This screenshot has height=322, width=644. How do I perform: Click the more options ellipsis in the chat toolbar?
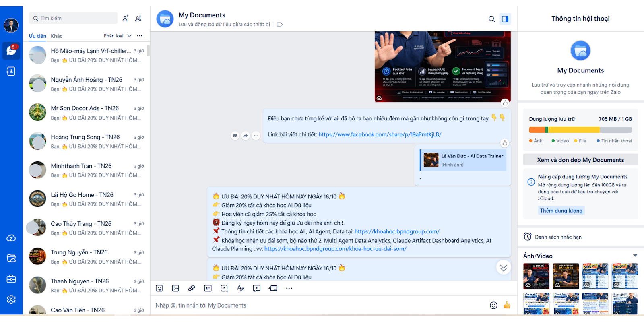pyautogui.click(x=289, y=288)
